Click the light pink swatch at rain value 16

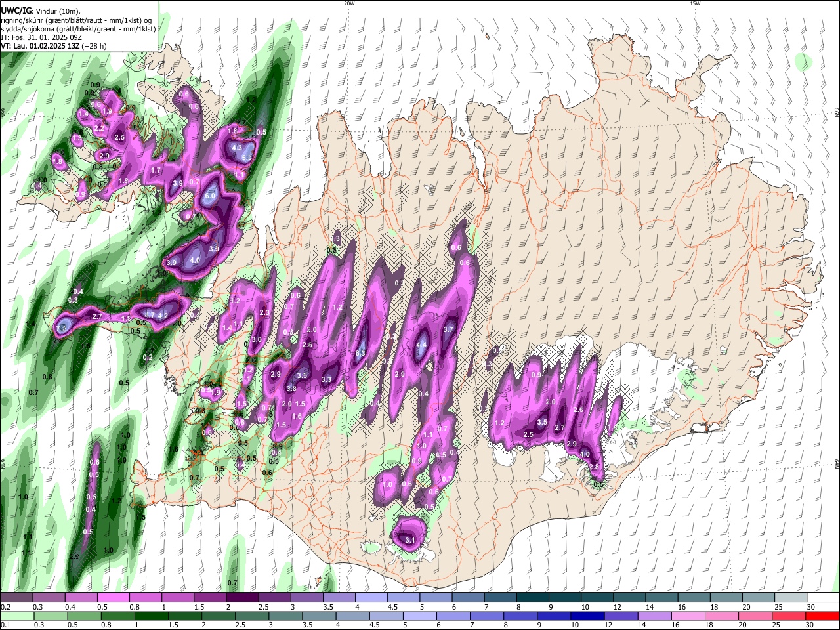[688, 616]
